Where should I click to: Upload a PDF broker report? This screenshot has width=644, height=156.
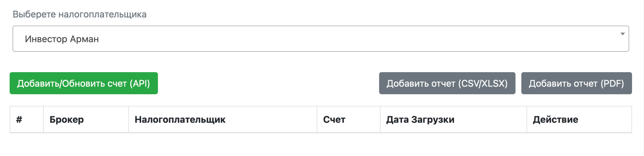tap(576, 83)
